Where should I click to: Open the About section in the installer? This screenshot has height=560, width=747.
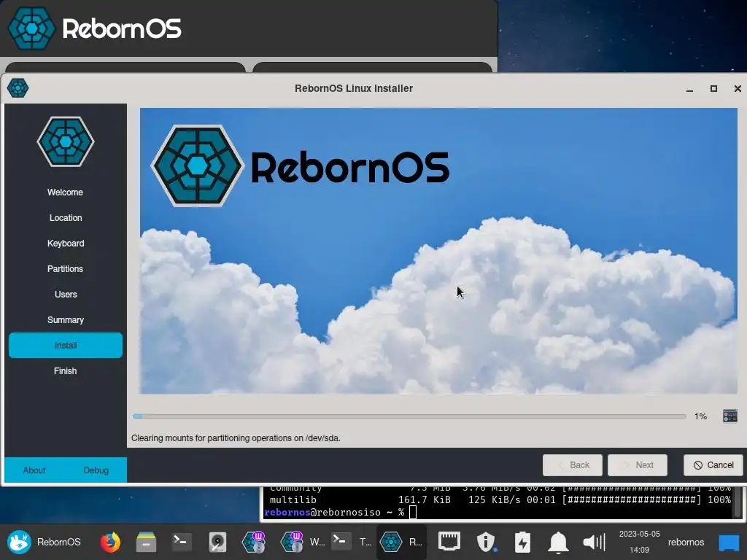34,470
